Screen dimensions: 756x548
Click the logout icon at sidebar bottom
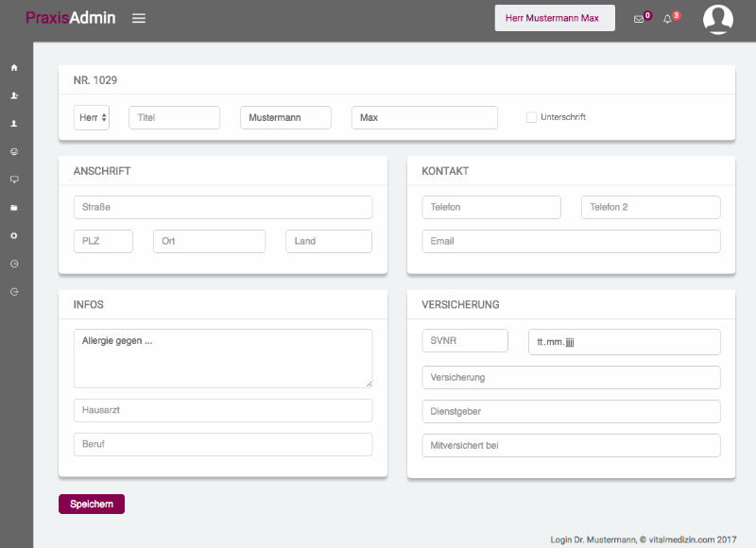(x=14, y=292)
